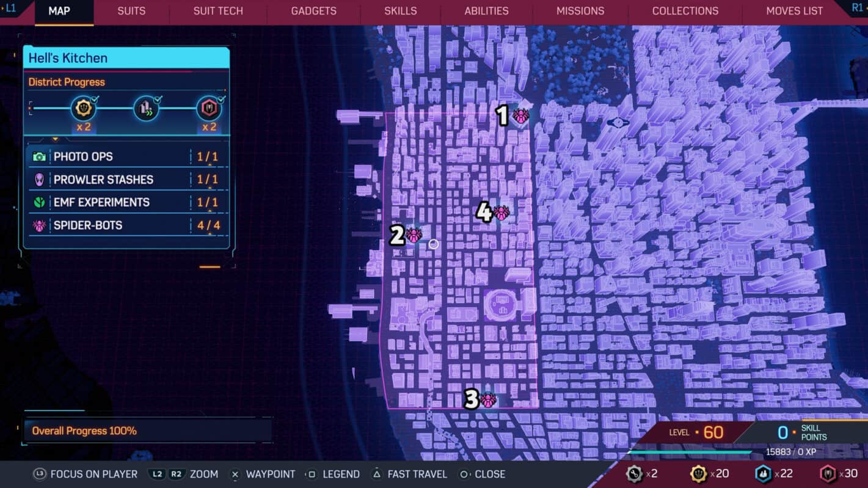This screenshot has height=488, width=868.
Task: Click the cross button icon by WAYPOINT
Action: (x=235, y=474)
